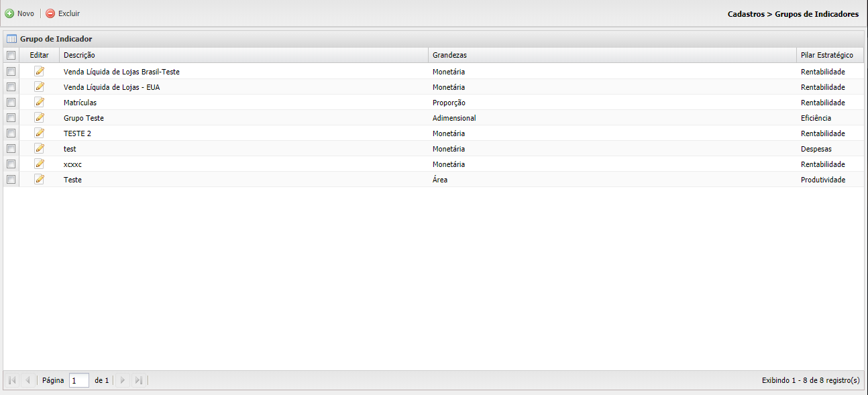
Task: Jump to the last page arrow
Action: (x=139, y=380)
